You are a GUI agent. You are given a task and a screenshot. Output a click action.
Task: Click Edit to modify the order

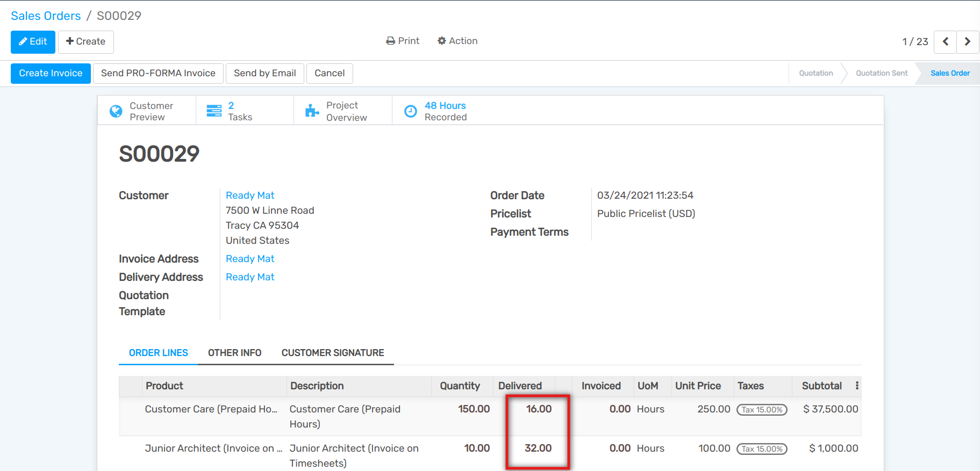[33, 42]
